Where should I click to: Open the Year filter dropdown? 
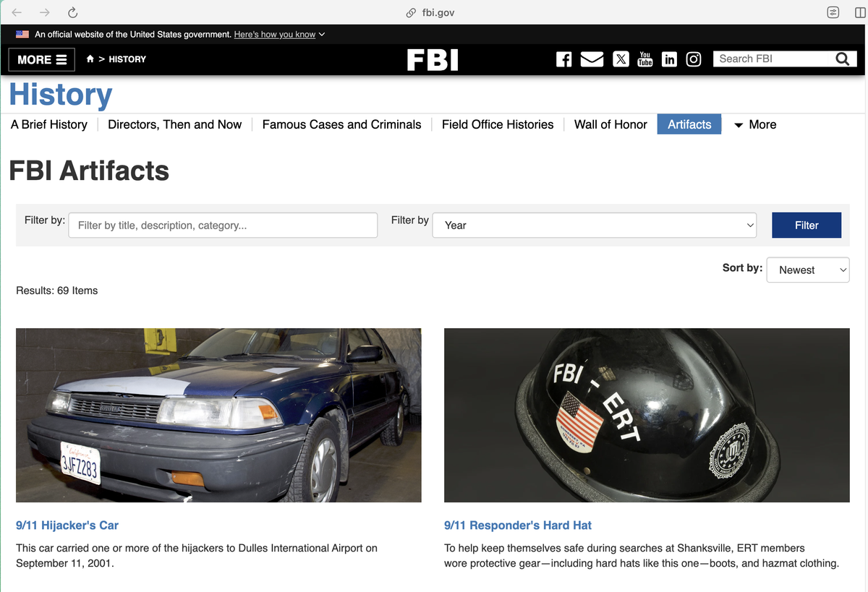(x=595, y=226)
